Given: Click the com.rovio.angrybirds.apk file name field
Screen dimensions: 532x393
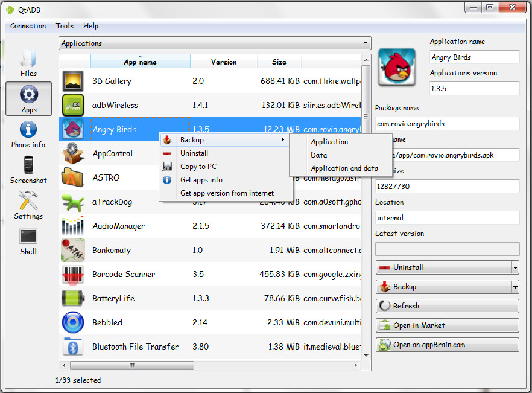Looking at the screenshot, I should click(x=455, y=155).
